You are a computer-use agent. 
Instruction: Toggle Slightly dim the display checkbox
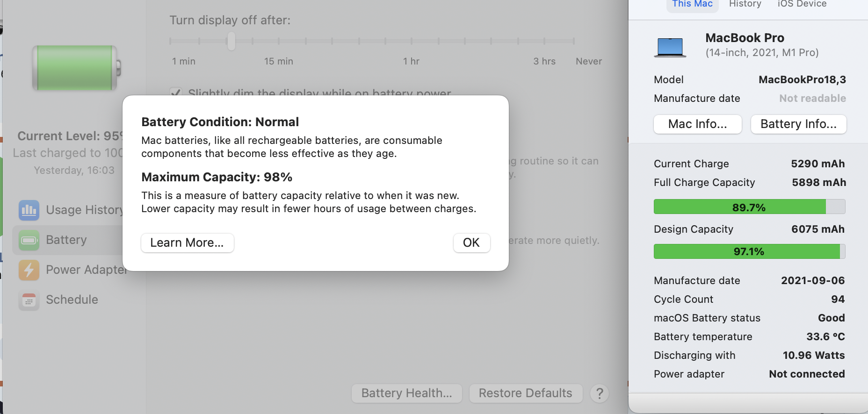(175, 93)
